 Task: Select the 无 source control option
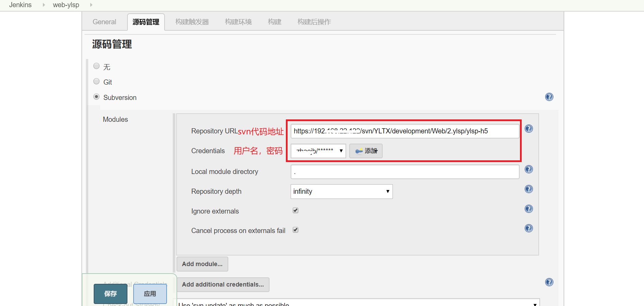tap(96, 66)
